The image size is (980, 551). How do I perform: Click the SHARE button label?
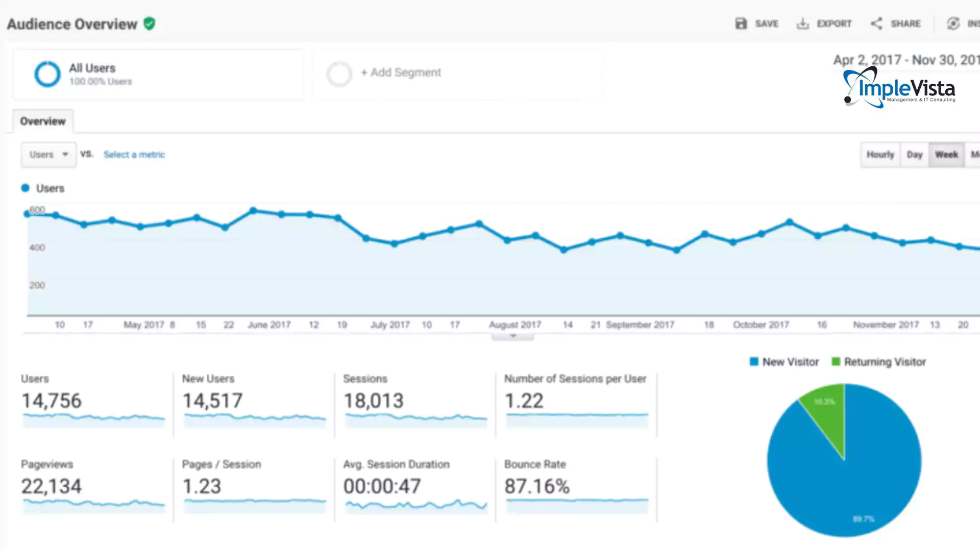(x=905, y=23)
